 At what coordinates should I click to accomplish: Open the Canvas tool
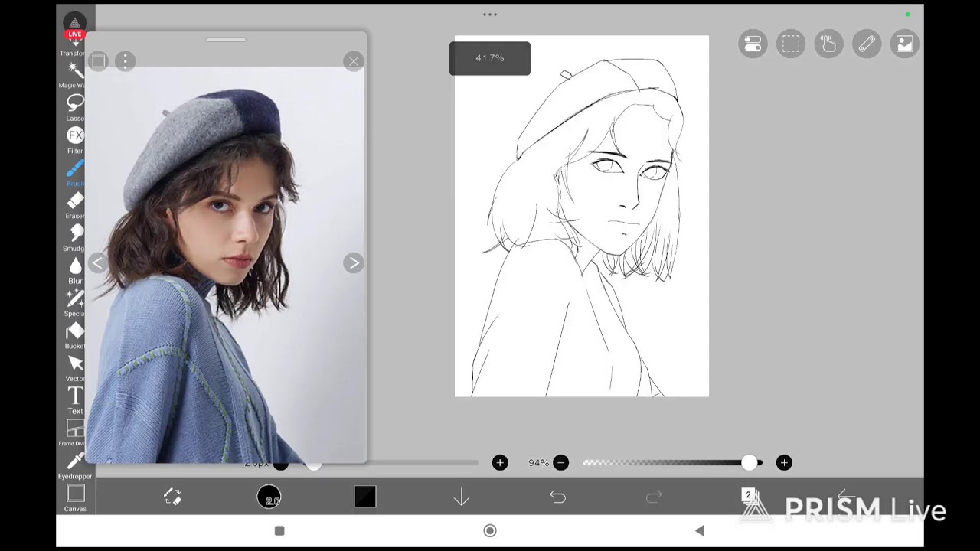point(75,497)
